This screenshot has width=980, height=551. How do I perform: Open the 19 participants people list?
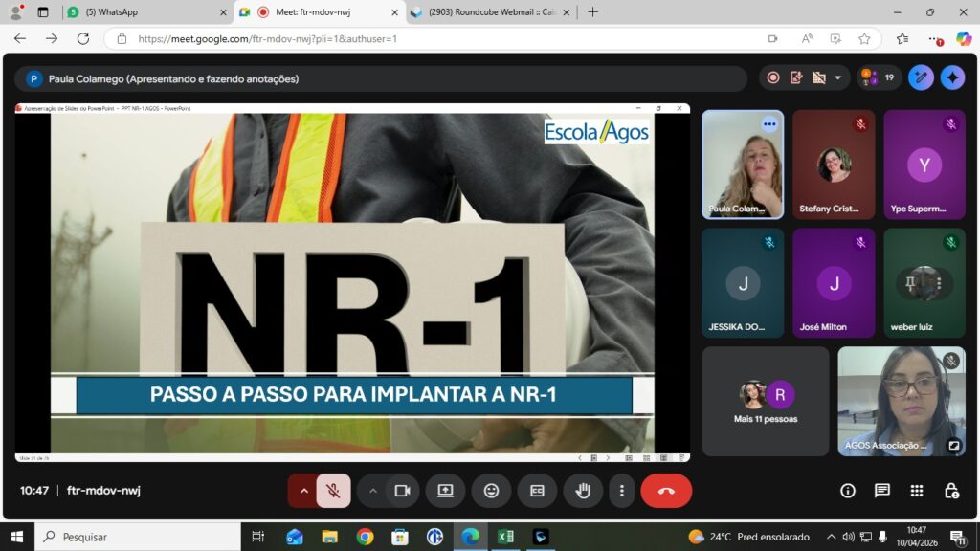(879, 78)
